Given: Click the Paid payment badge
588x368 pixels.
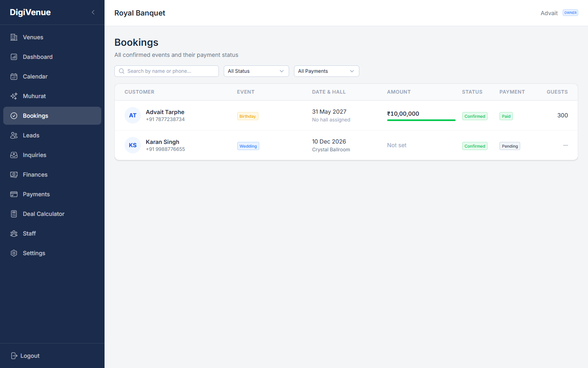Looking at the screenshot, I should (506, 116).
